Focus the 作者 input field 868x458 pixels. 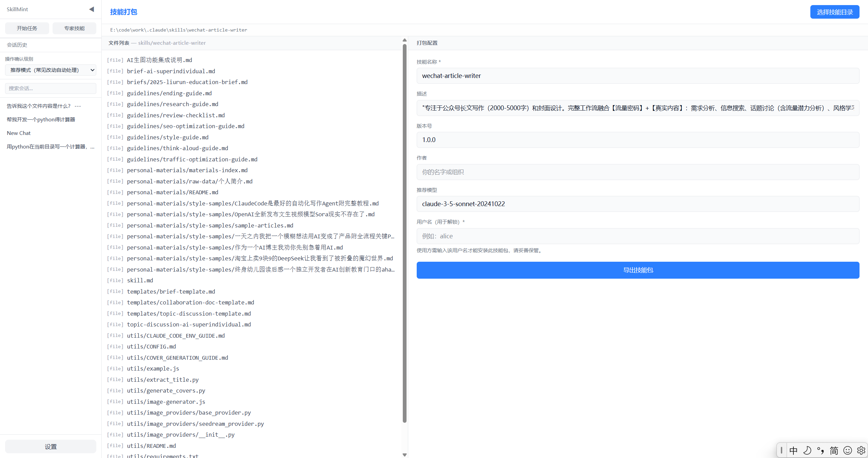tap(638, 172)
